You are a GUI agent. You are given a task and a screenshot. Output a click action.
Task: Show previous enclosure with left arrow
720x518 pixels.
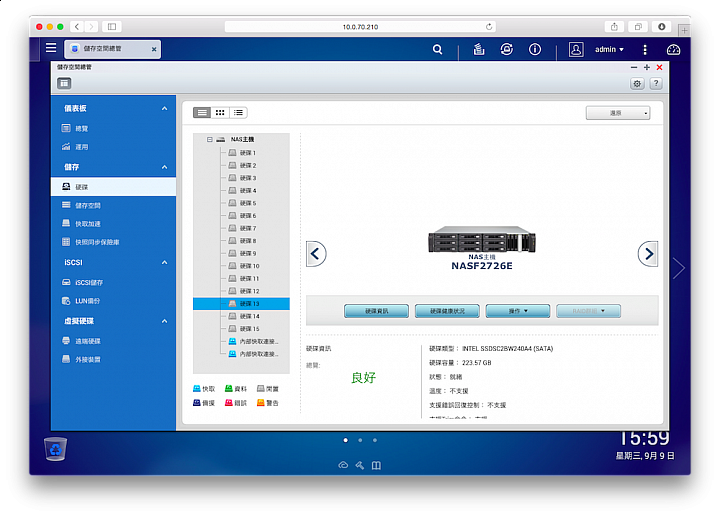click(316, 253)
